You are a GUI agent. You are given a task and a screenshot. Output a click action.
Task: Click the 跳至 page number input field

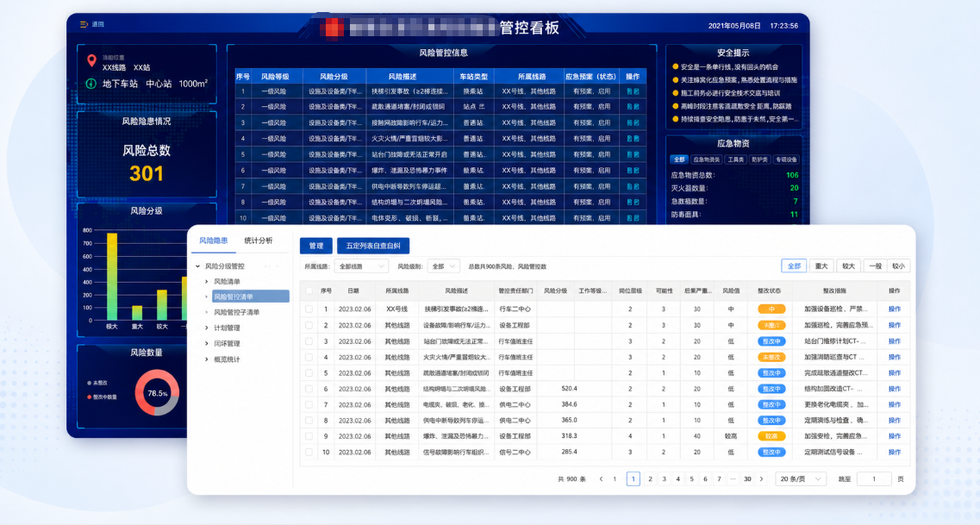(874, 479)
